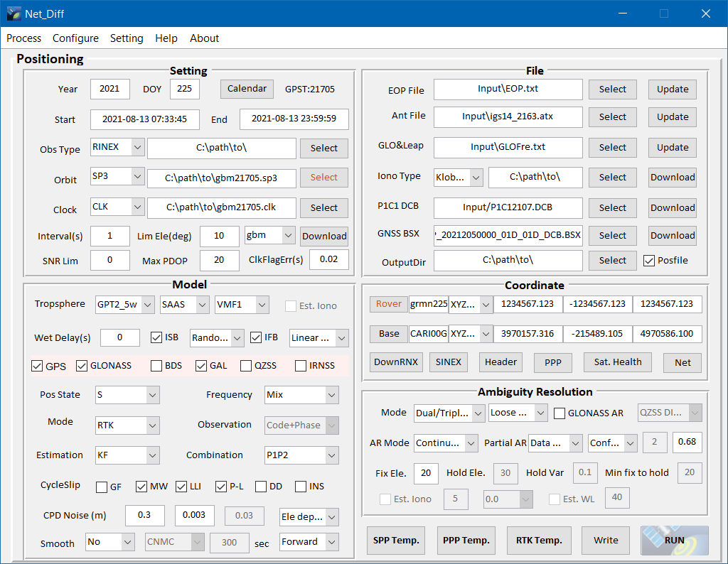Expand the gbm product source dropdown

[269, 235]
